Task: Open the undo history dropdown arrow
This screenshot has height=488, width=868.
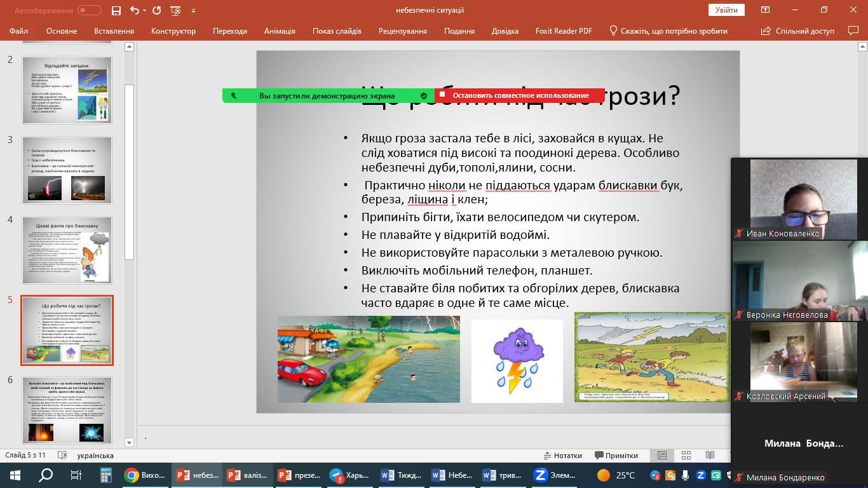Action: pyautogui.click(x=144, y=10)
